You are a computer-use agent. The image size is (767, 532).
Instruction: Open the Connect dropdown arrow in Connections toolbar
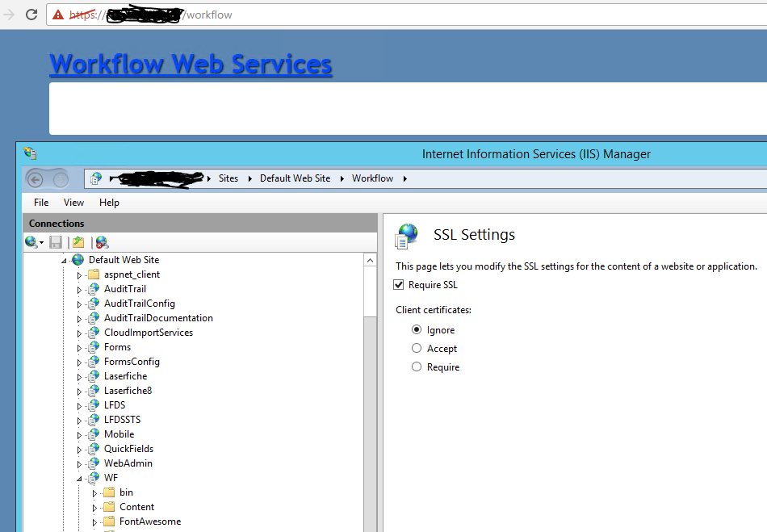41,242
